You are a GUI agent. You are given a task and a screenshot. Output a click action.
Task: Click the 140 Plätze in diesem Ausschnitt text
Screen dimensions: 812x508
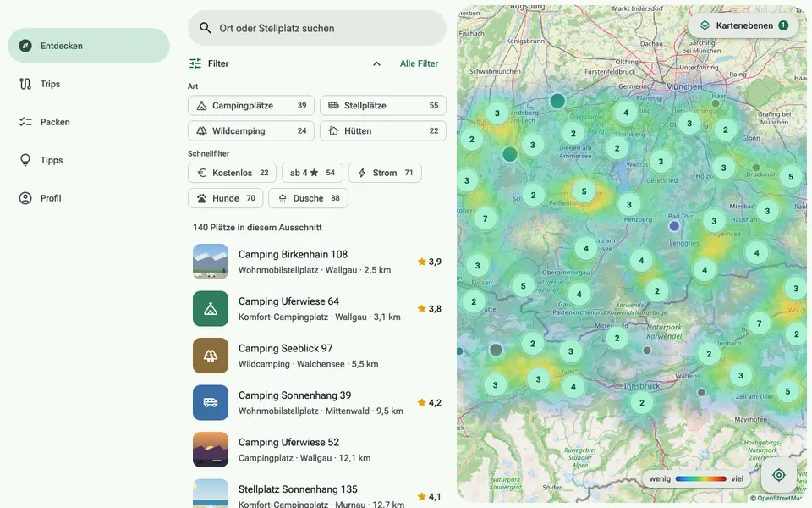[257, 228]
